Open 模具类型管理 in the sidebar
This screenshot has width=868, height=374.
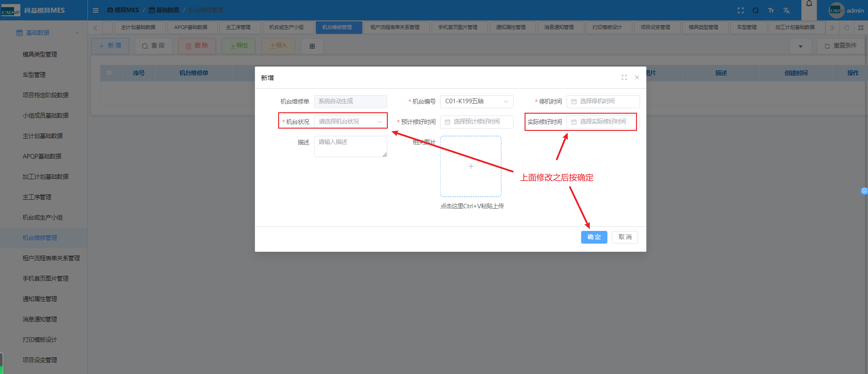pyautogui.click(x=44, y=54)
